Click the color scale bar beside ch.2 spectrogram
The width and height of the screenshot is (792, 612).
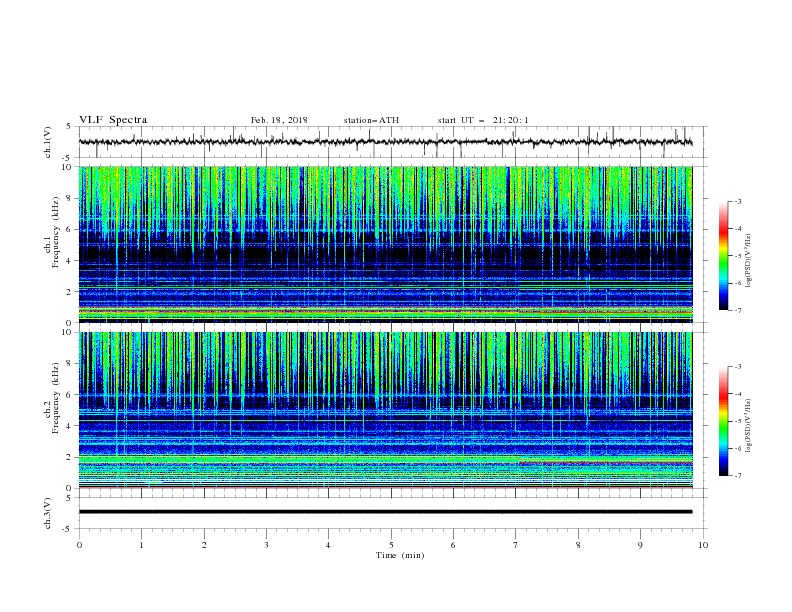(723, 421)
